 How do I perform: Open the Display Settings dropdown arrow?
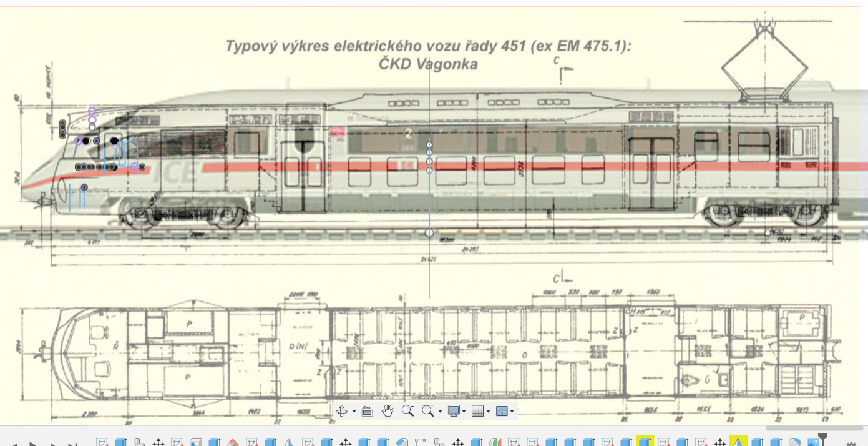click(x=464, y=412)
